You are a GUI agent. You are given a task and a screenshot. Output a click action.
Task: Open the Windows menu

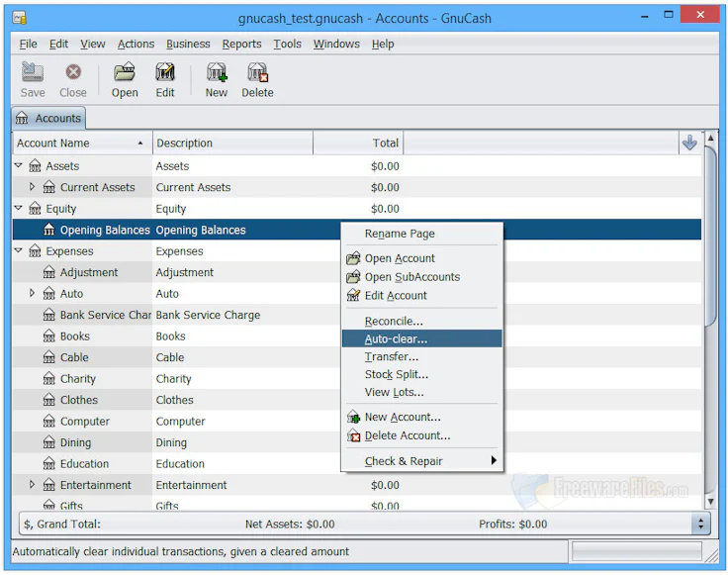tap(336, 44)
